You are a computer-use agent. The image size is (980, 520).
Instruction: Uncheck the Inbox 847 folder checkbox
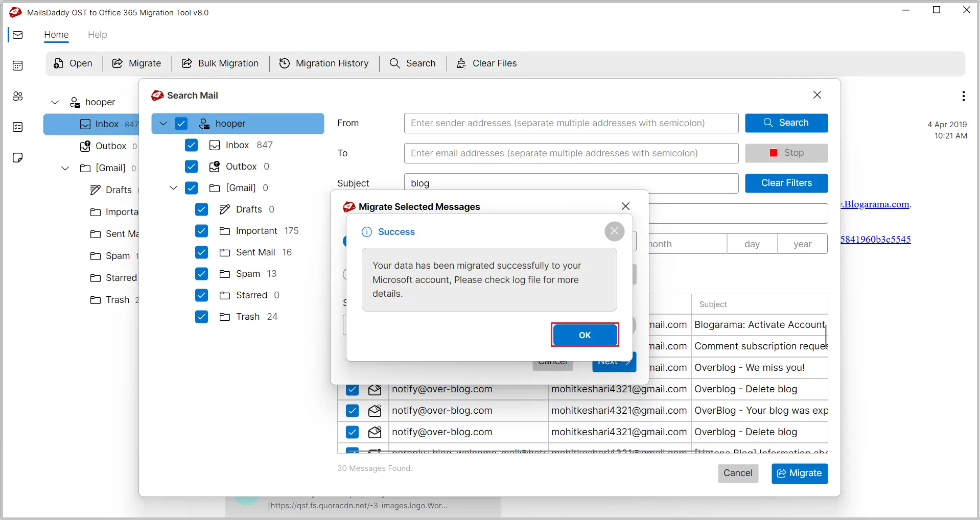192,145
